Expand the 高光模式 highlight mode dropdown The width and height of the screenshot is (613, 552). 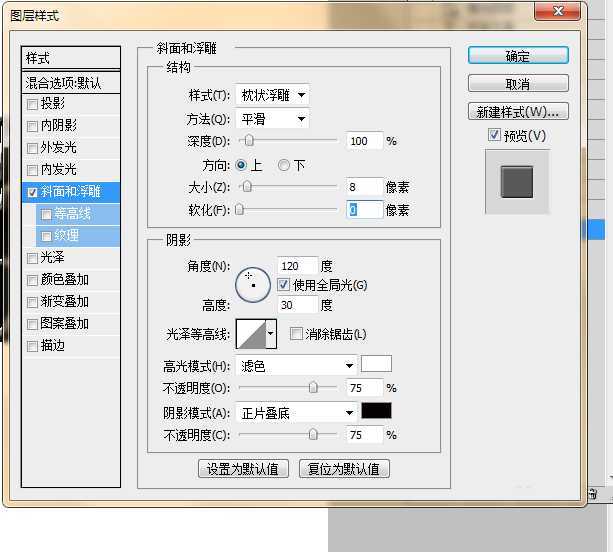click(x=296, y=366)
